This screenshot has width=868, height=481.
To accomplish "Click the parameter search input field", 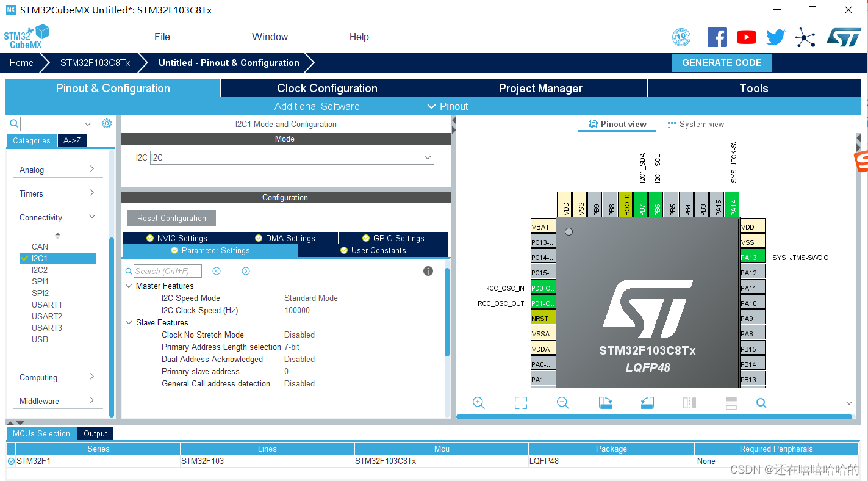I will pyautogui.click(x=167, y=271).
